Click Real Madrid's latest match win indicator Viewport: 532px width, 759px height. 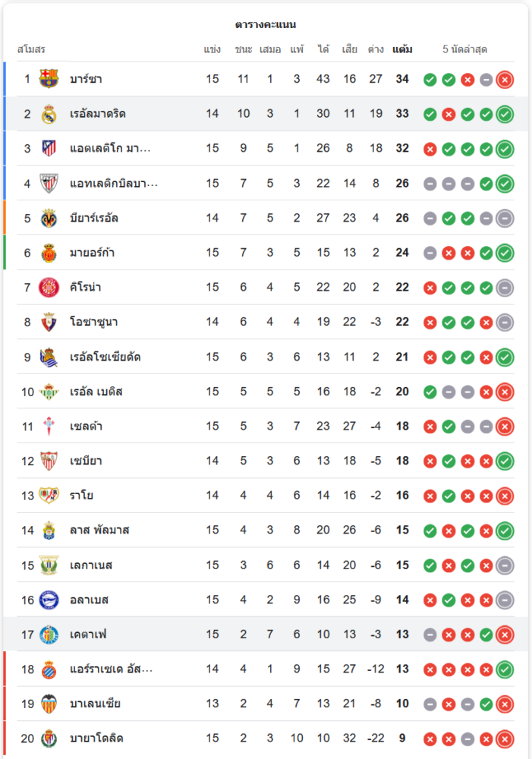[505, 115]
